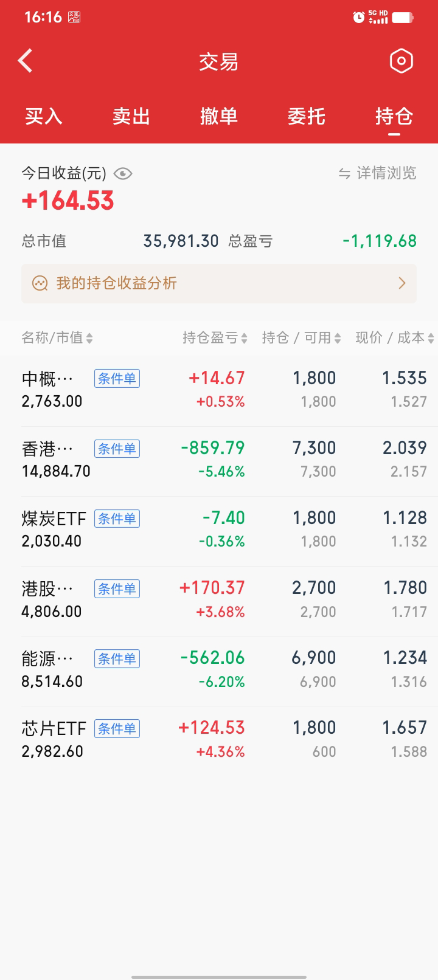Tap the back arrow icon

pyautogui.click(x=26, y=61)
